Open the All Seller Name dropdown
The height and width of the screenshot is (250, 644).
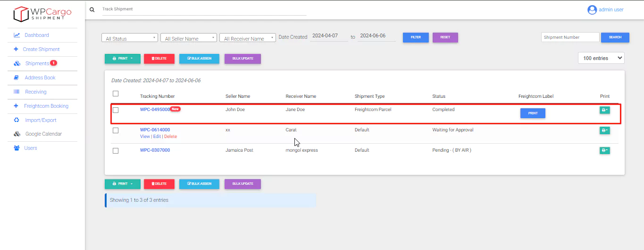pyautogui.click(x=189, y=38)
